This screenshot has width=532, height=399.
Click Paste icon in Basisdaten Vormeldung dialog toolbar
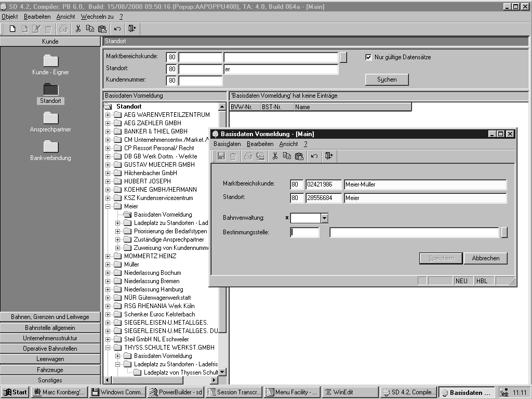click(299, 156)
